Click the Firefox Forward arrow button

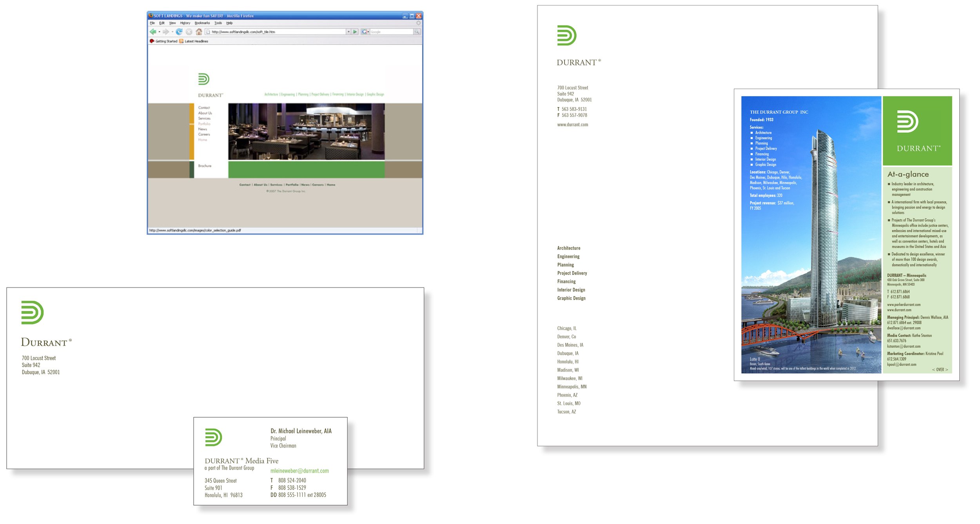(166, 32)
